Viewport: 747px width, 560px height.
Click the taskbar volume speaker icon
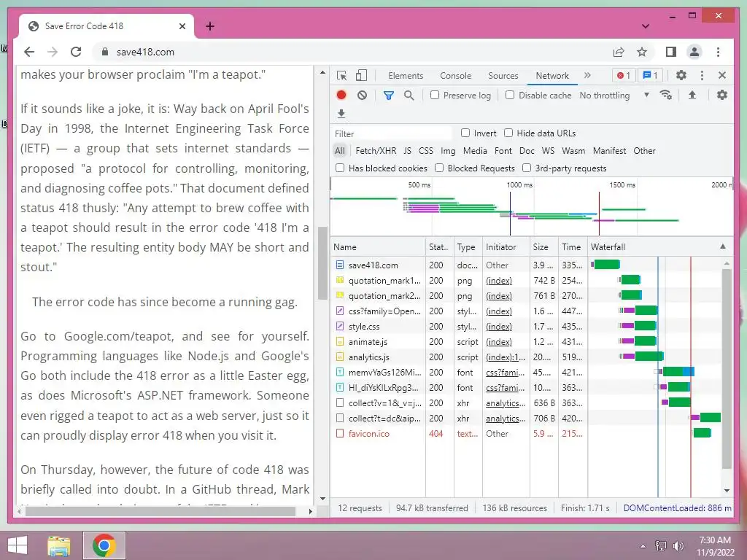coord(678,546)
